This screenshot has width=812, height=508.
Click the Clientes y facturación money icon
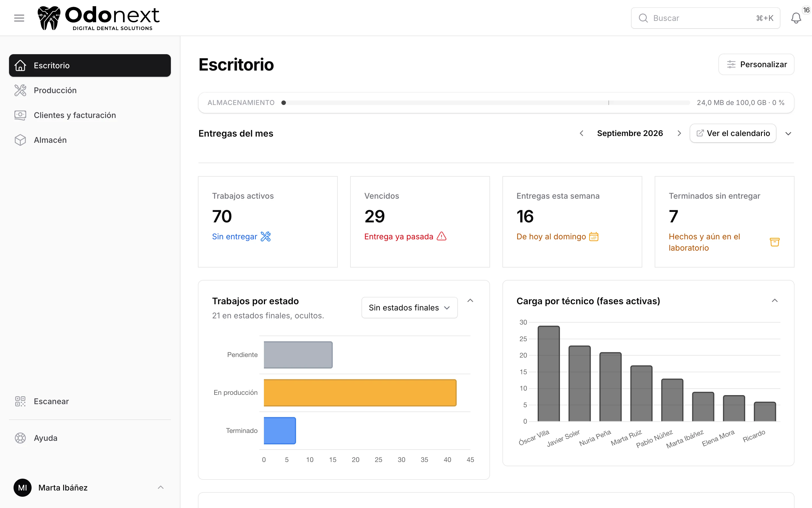20,115
